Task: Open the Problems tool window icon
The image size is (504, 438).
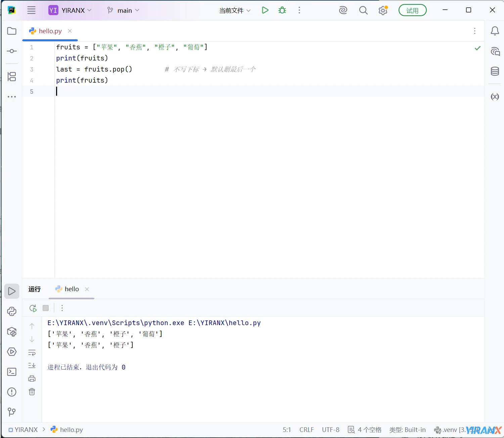Action: 12,392
